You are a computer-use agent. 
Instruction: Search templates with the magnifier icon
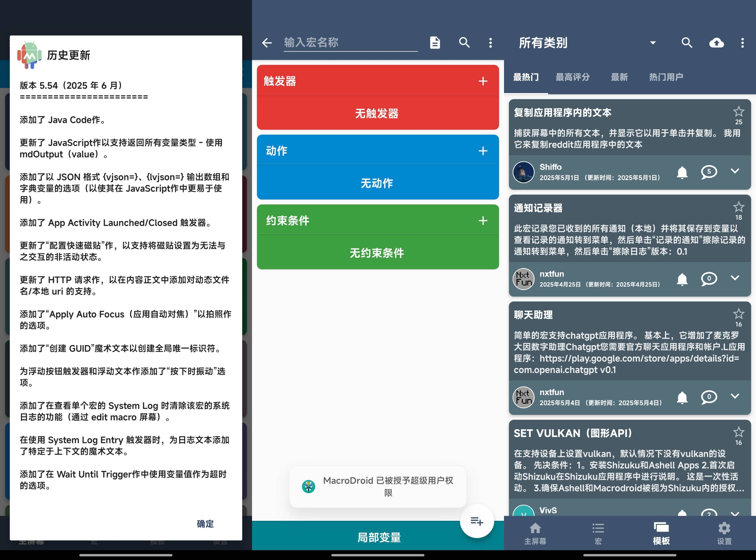click(687, 43)
